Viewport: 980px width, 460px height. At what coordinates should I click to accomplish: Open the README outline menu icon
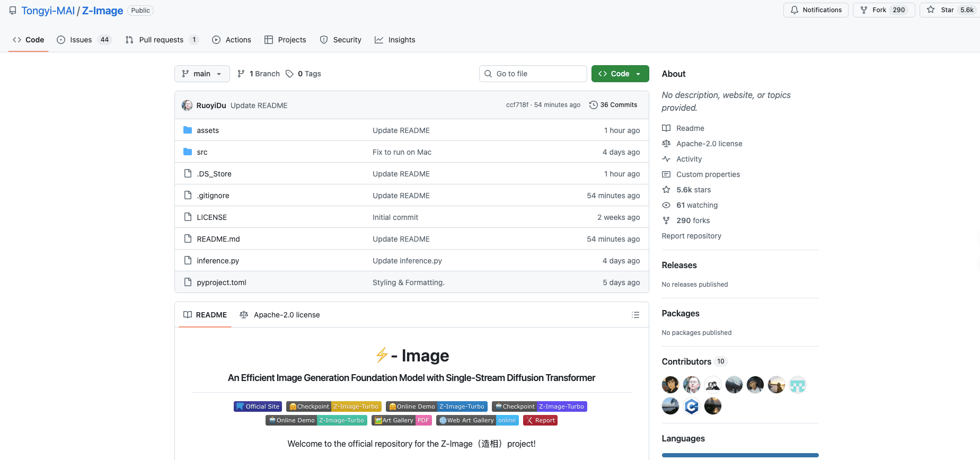635,315
